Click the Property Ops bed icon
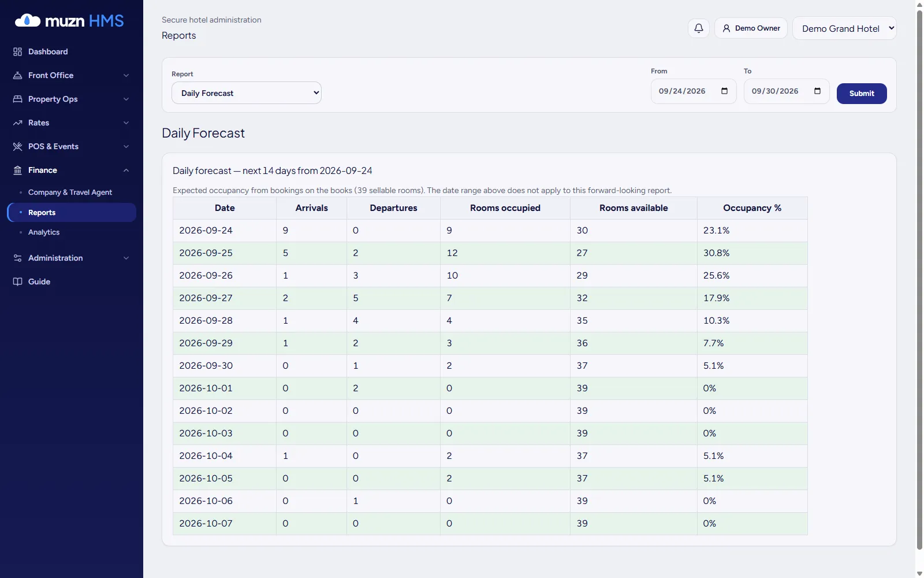 coord(17,99)
